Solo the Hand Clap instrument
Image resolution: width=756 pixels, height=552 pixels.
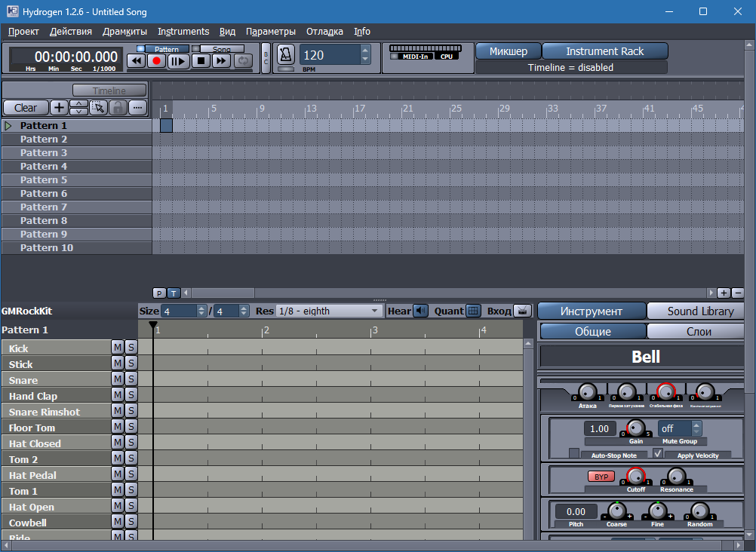point(131,395)
